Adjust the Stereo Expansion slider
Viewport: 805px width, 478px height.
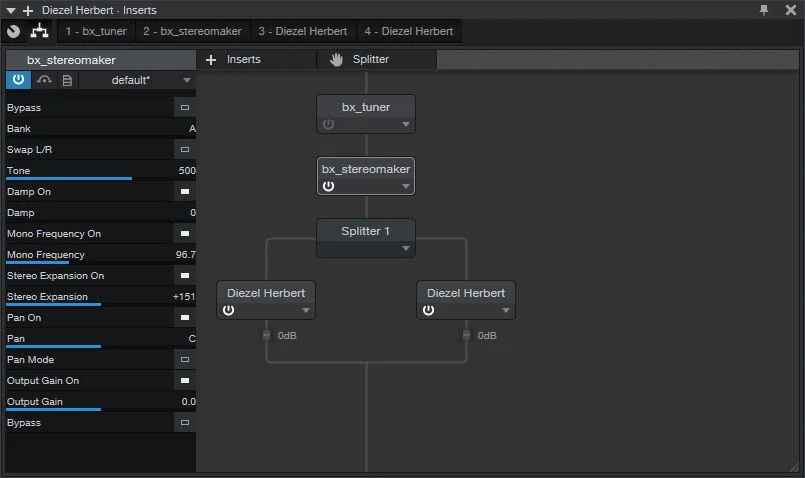101,304
